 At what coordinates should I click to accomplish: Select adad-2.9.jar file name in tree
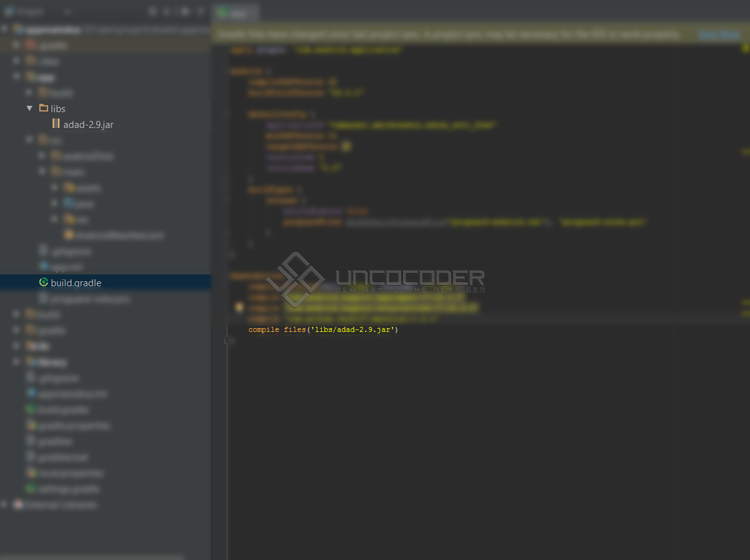[89, 125]
